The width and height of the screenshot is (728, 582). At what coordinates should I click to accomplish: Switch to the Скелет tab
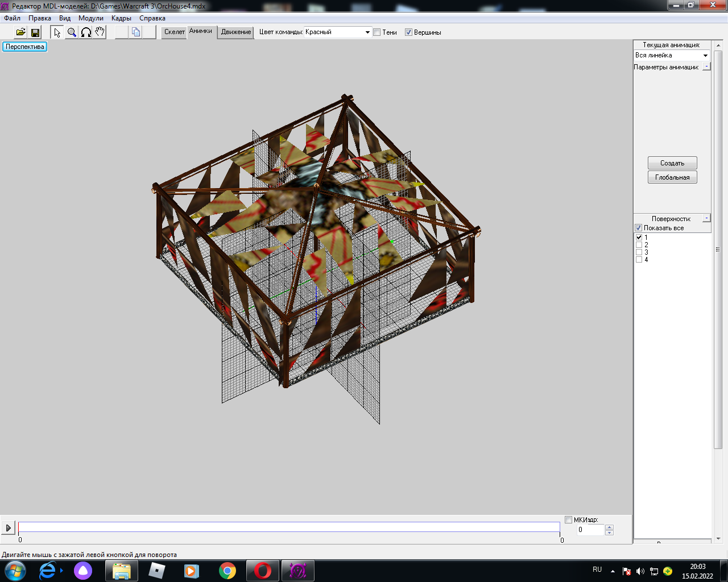click(x=174, y=32)
